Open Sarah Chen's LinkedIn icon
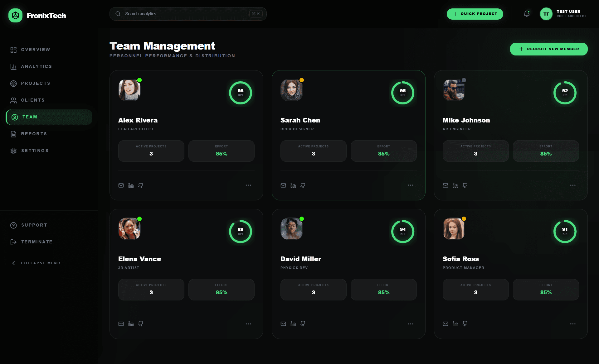 [293, 185]
